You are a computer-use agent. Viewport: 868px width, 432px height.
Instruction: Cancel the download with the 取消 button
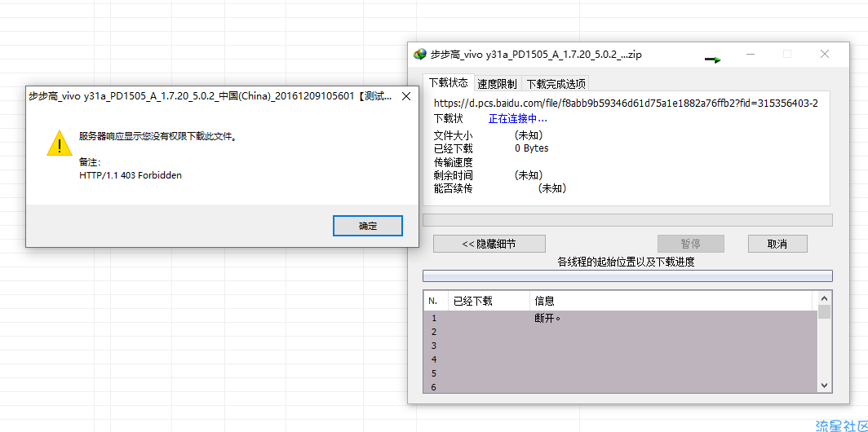click(x=777, y=244)
